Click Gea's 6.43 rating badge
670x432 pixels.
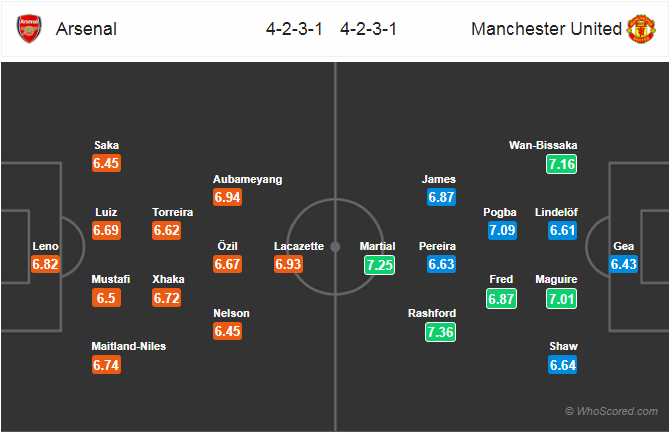(x=623, y=264)
